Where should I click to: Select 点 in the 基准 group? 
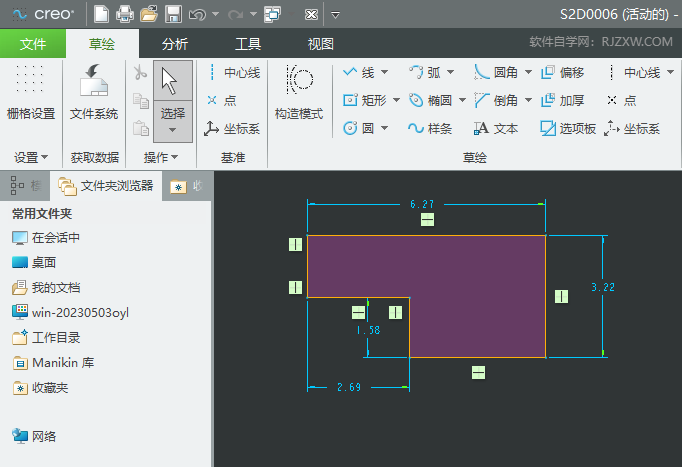(x=222, y=101)
